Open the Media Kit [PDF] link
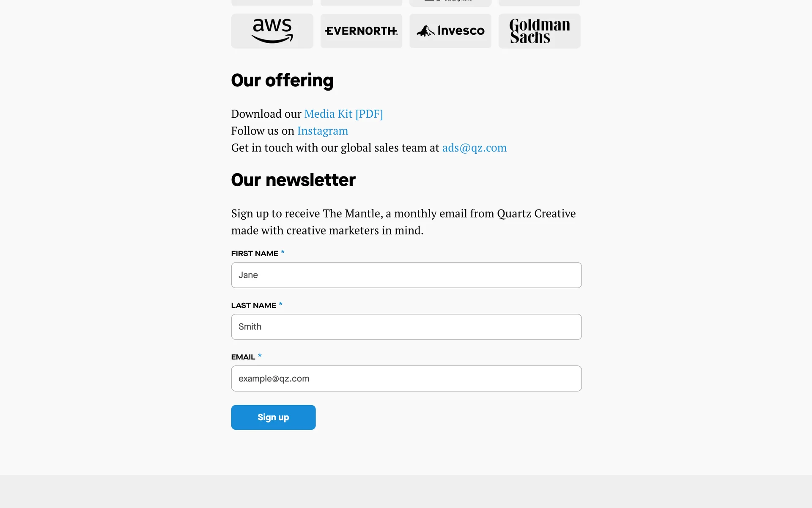The width and height of the screenshot is (812, 508). [x=343, y=114]
